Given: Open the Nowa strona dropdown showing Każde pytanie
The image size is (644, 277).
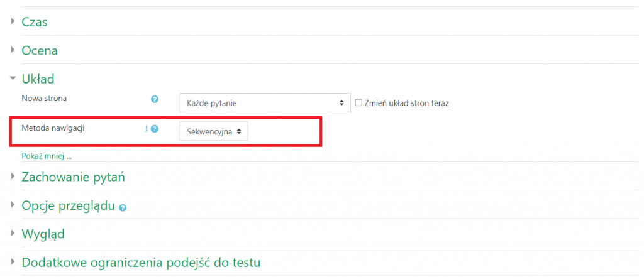Looking at the screenshot, I should pyautogui.click(x=265, y=103).
